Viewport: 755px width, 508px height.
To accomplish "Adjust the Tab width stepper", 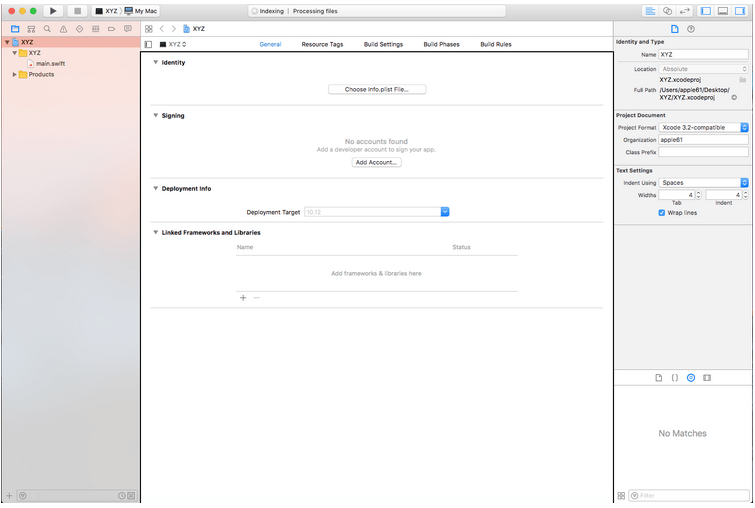I will click(x=699, y=195).
